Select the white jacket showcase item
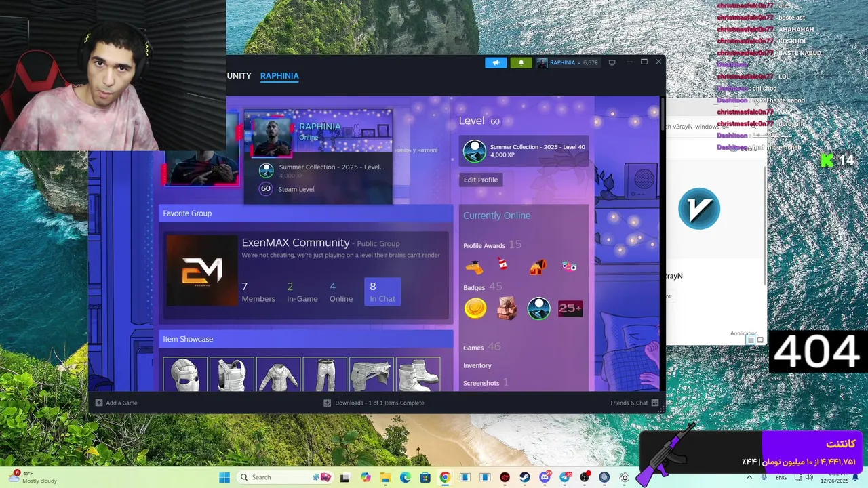Viewport: 868px width, 488px height. 278,375
